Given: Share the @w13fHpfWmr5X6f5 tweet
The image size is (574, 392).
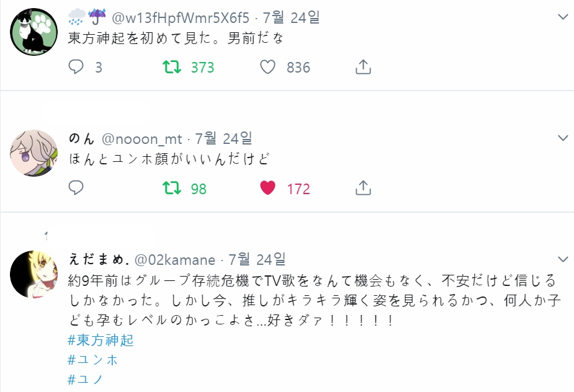Looking at the screenshot, I should 363,67.
